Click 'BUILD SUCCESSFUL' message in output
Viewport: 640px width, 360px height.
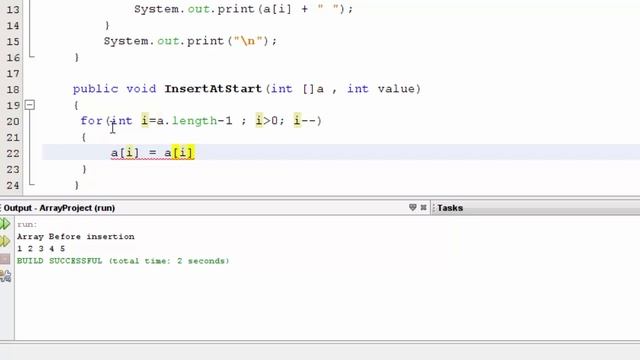point(60,261)
